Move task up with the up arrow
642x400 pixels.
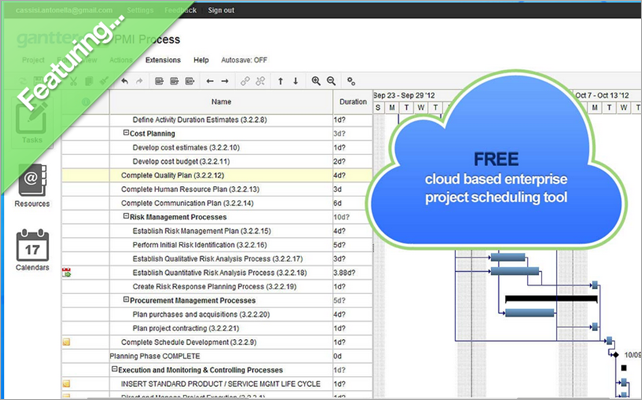pos(280,81)
